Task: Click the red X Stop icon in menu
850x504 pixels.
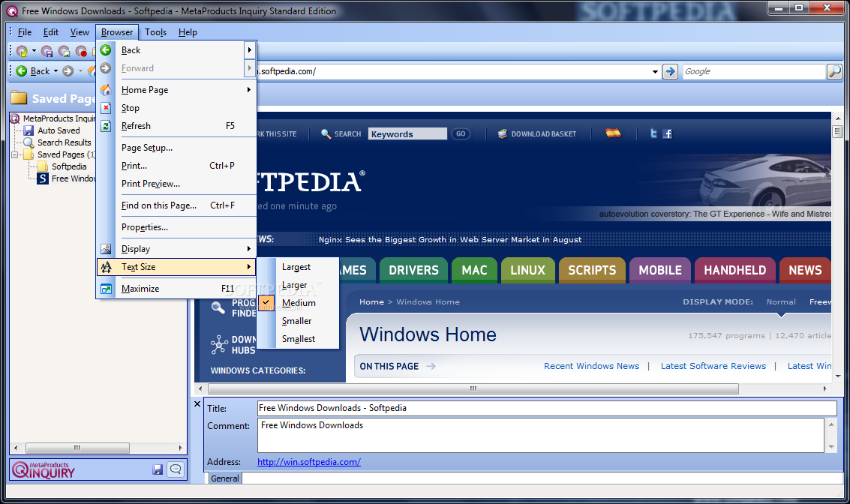Action: pyautogui.click(x=107, y=108)
